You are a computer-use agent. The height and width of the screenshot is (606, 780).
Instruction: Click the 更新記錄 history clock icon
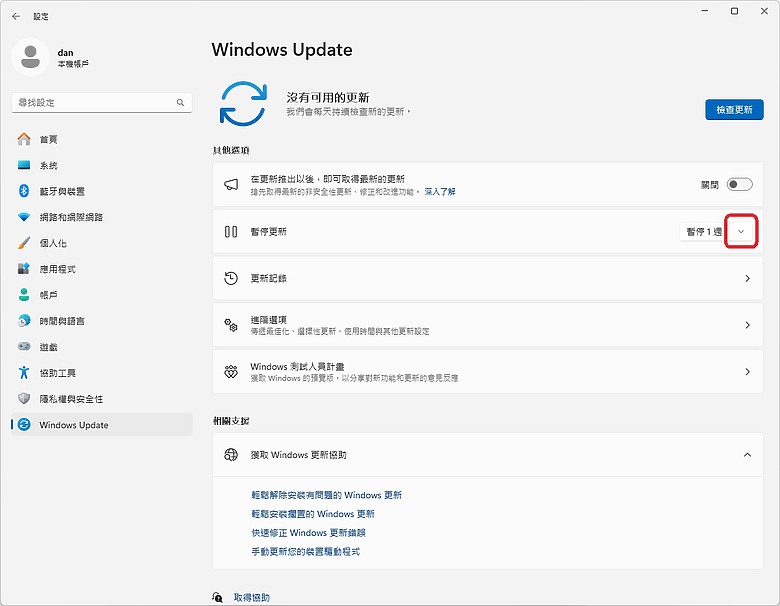(231, 278)
